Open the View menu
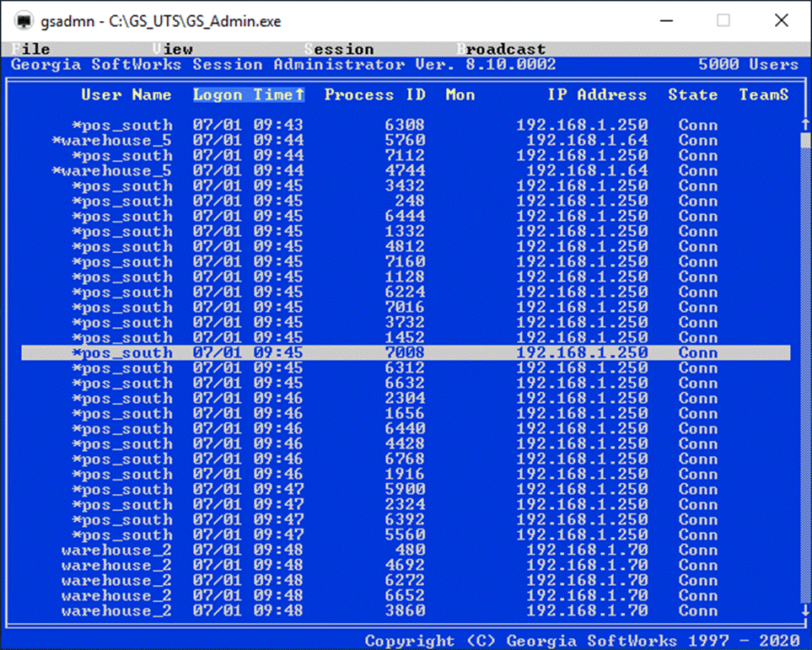Screen dimensions: 812x650 pyautogui.click(x=173, y=49)
